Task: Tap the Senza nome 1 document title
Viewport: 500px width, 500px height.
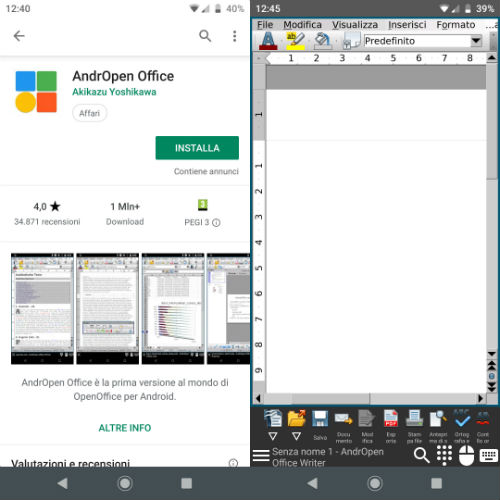Action: coord(328,457)
